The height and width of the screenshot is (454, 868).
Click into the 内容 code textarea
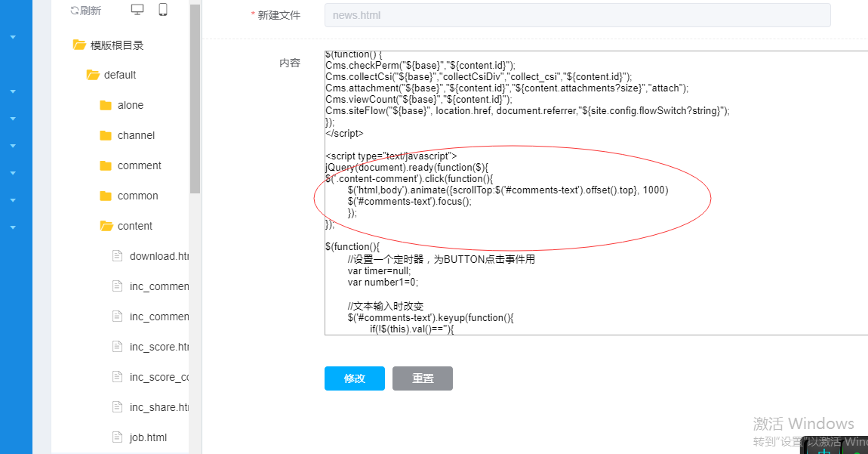pos(596,193)
